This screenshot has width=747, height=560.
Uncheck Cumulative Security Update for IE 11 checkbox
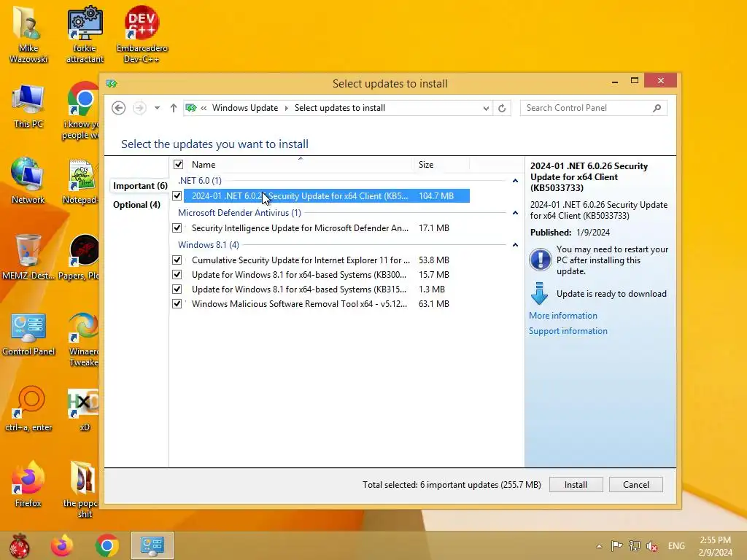click(177, 260)
